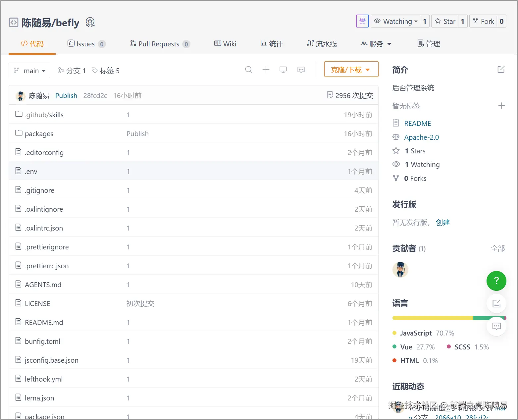Viewport: 518px width, 420px height.
Task: Click the purple badge icon beside Watching
Action: [x=362, y=21]
